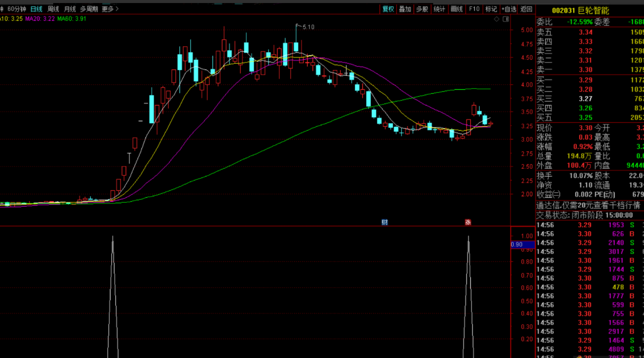Click the blue 0.90 indicator axis marker
The height and width of the screenshot is (358, 644).
[x=522, y=245]
